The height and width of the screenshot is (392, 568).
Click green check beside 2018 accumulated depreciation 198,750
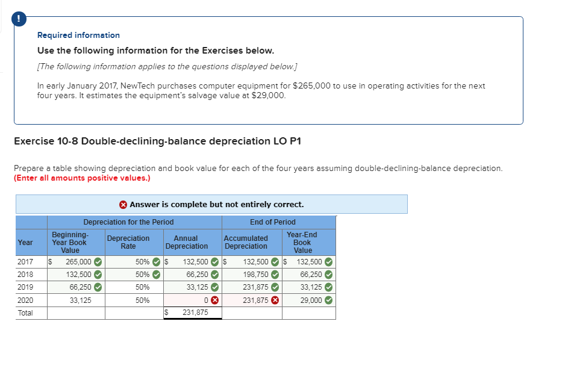275,275
